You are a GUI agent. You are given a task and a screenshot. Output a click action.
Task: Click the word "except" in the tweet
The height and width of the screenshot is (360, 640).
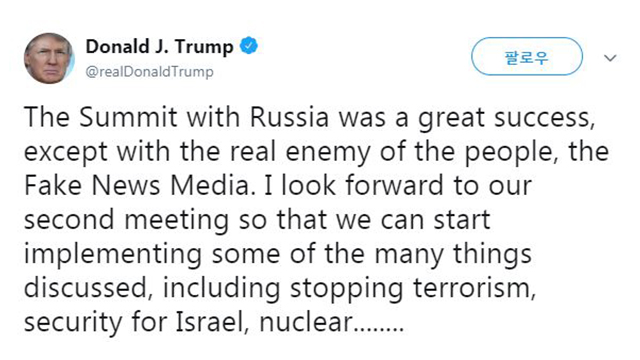[66, 153]
